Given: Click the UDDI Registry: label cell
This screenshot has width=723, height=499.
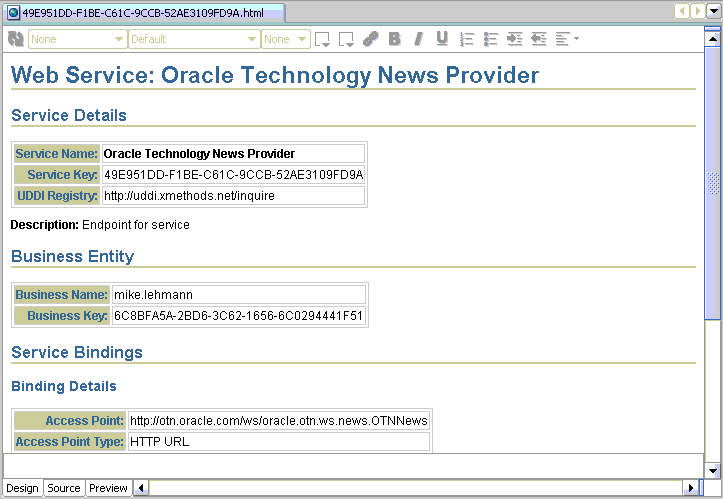Looking at the screenshot, I should pyautogui.click(x=57, y=196).
